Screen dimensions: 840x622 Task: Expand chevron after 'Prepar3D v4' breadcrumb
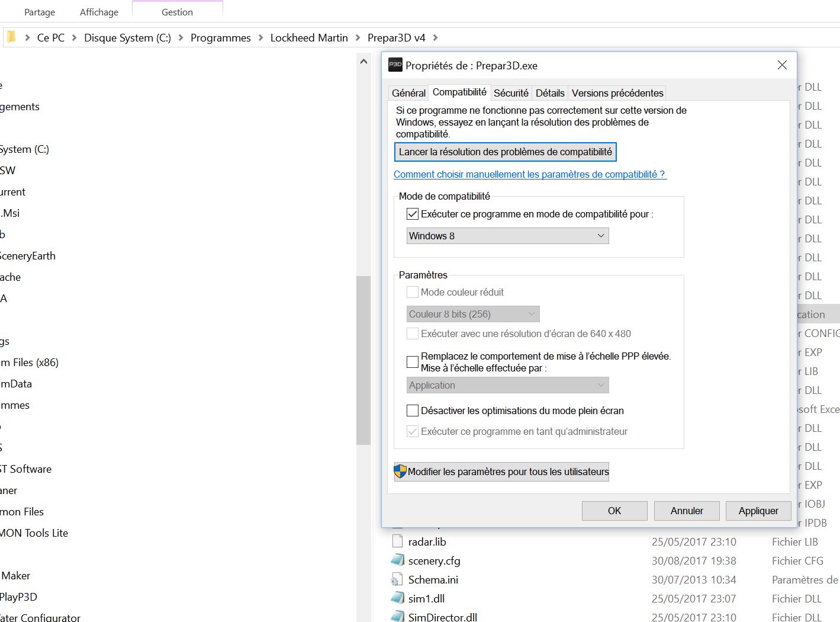coord(435,37)
